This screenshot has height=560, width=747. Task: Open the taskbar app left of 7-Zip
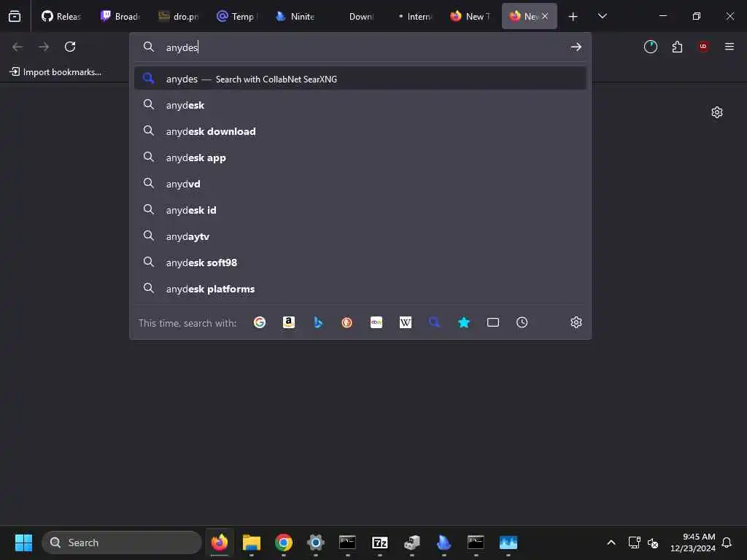[x=347, y=542]
